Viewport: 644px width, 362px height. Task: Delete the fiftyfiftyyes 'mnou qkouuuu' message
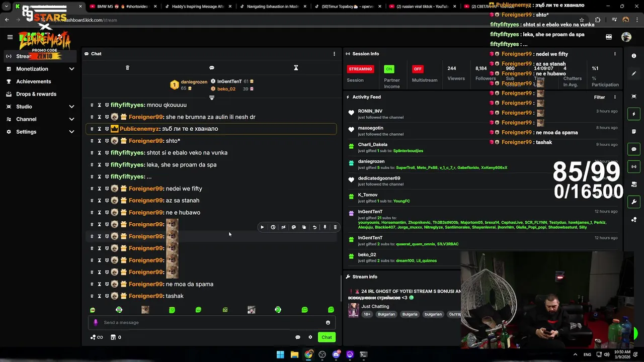tap(92, 105)
